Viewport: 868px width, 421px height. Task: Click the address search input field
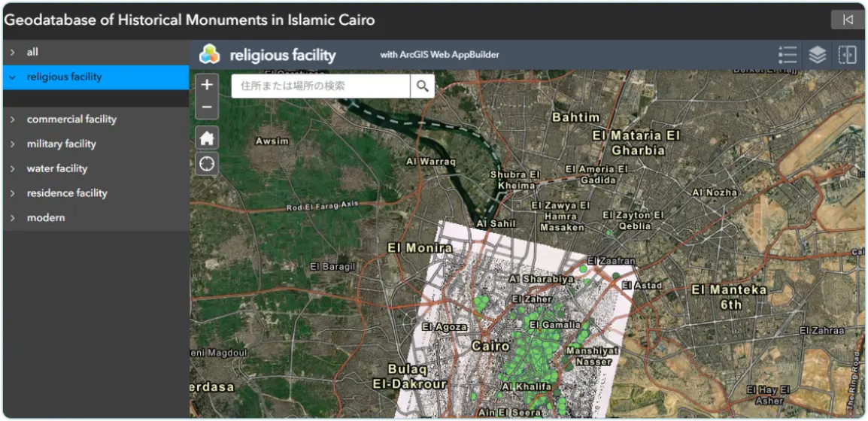(321, 86)
